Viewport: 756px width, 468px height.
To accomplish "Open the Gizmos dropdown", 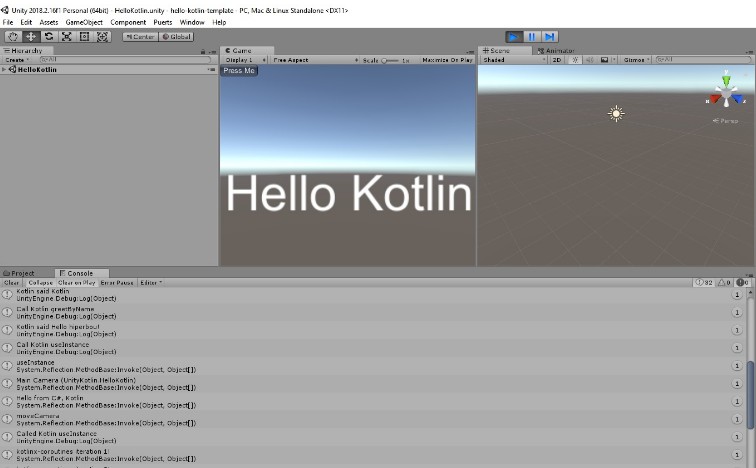I will click(636, 60).
